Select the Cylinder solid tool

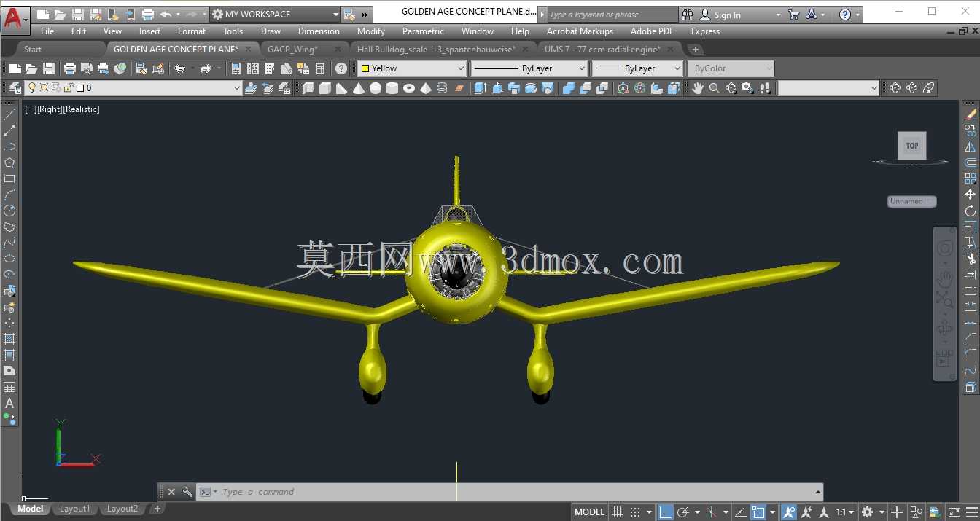click(392, 88)
